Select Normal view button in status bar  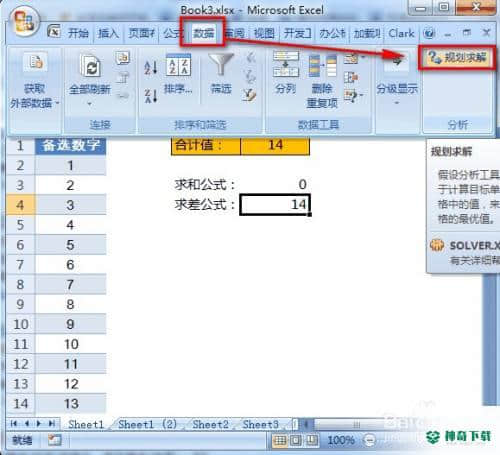click(x=280, y=441)
